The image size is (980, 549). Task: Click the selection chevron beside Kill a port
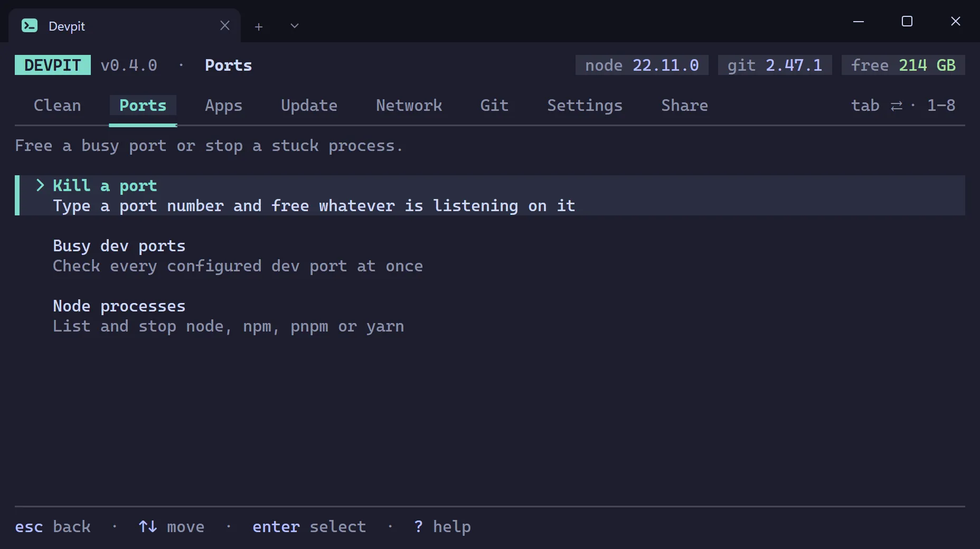[40, 185]
